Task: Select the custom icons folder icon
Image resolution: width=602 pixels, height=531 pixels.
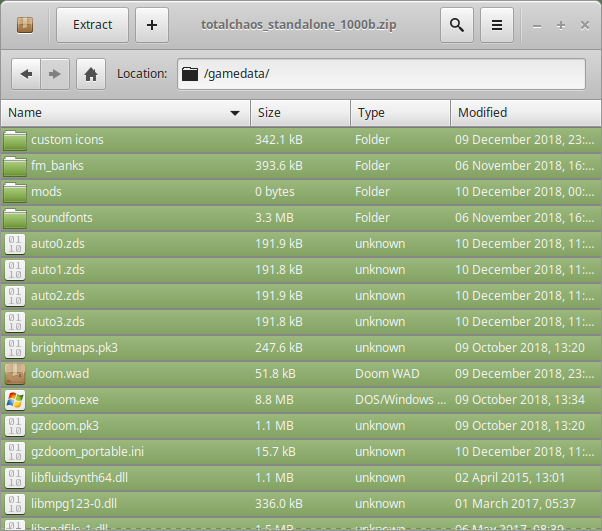Action: 15,140
